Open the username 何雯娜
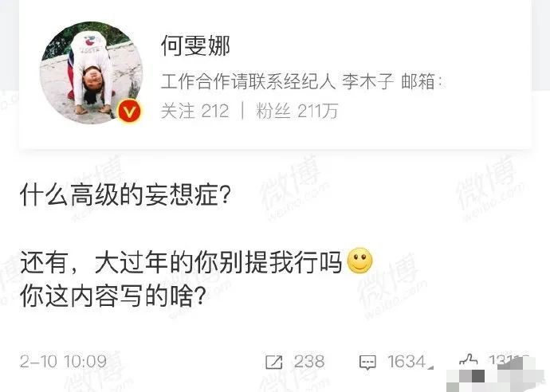Screen dimensions: 550x392 [x=195, y=45]
